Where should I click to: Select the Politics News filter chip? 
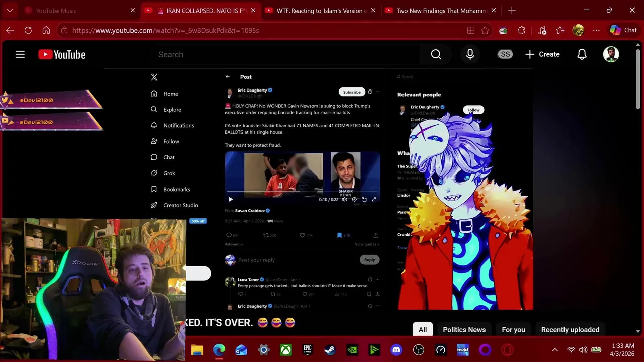pyautogui.click(x=464, y=330)
